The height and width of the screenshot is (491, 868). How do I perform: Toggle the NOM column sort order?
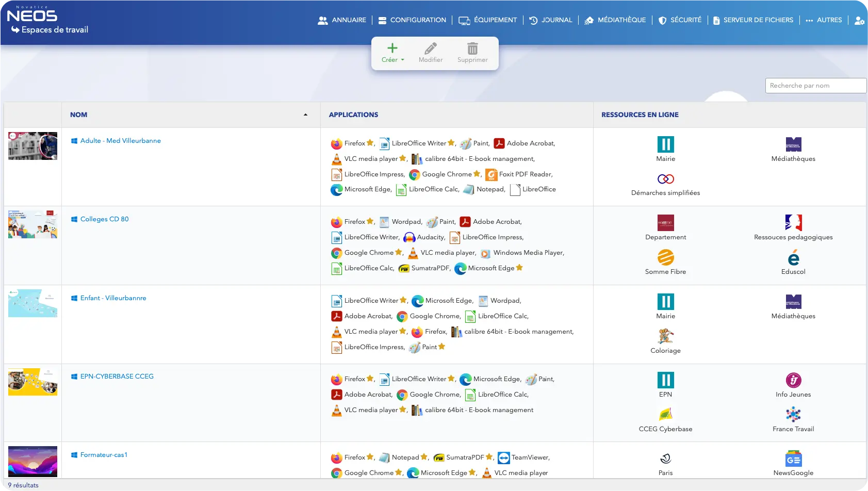tap(305, 115)
